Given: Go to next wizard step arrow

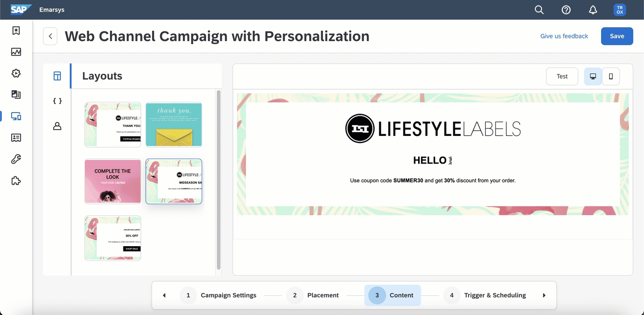Looking at the screenshot, I should 544,295.
